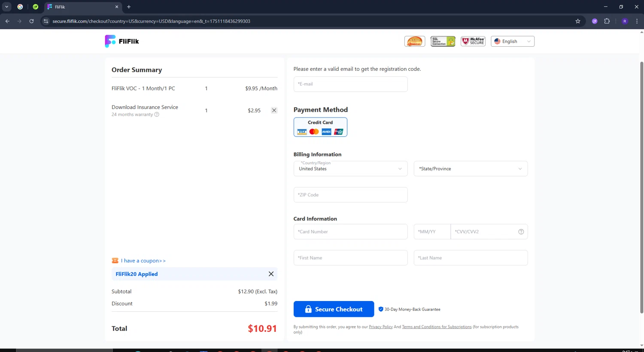Open the Chrome three-dot menu

click(x=637, y=21)
